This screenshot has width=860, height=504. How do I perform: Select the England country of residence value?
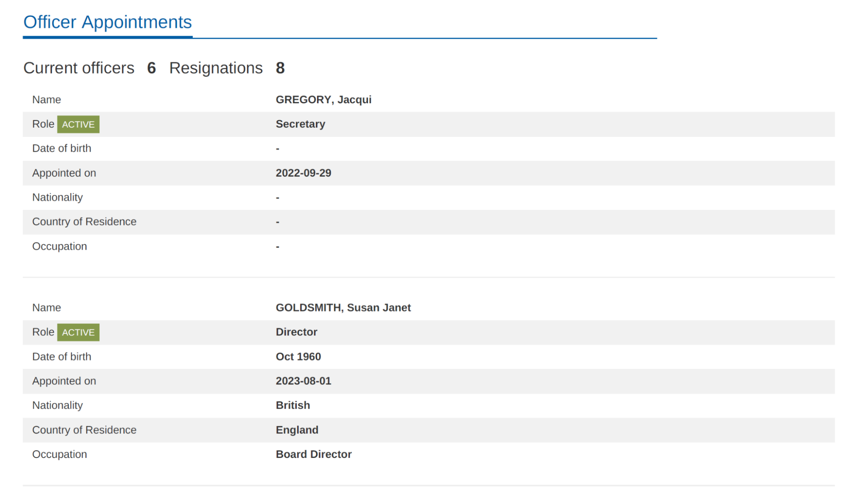click(x=297, y=430)
